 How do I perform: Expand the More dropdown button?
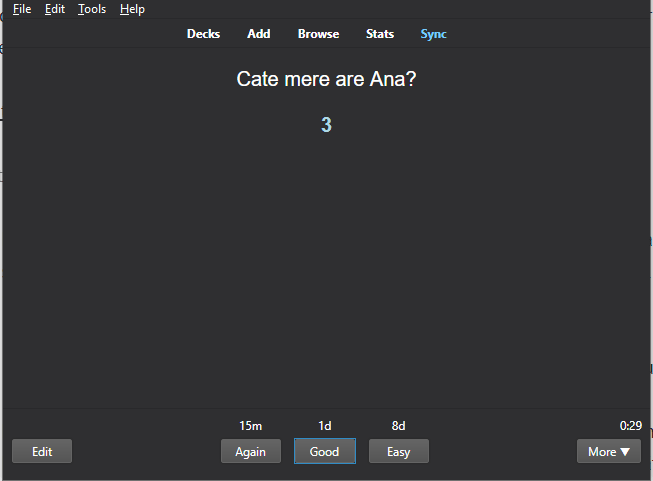609,452
